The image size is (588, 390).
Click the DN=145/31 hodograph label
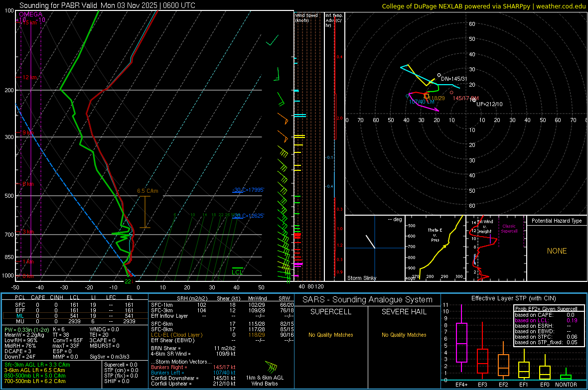[x=454, y=79]
